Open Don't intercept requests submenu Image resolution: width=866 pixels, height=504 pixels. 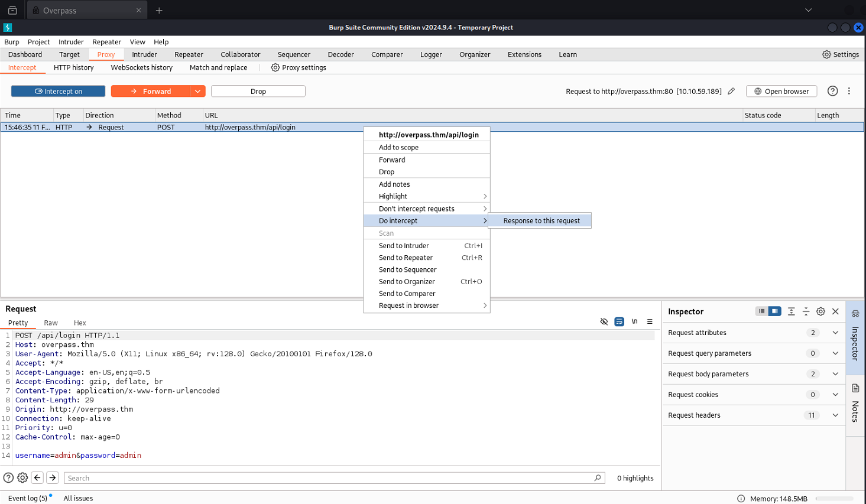point(427,209)
